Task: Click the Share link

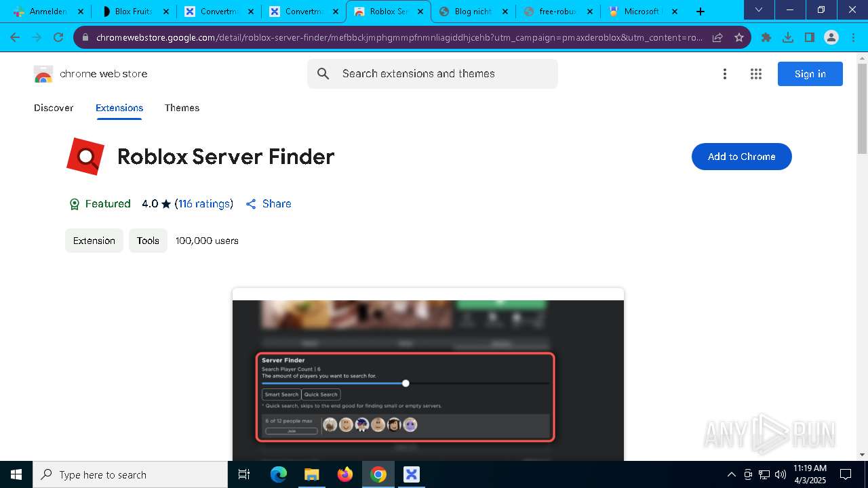Action: coord(269,203)
